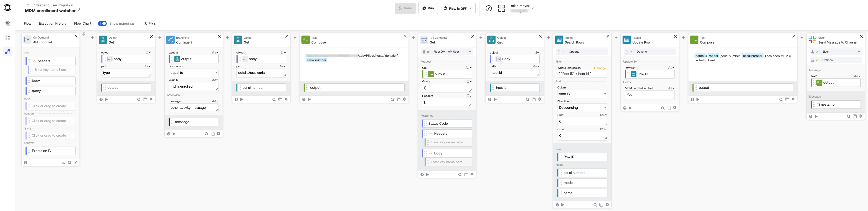Switch to the Flow Chart tab
868x211 pixels.
pos(83,23)
